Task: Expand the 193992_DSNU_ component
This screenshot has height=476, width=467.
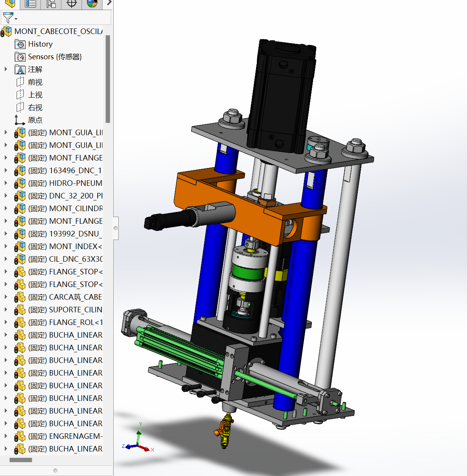Action: [6, 234]
